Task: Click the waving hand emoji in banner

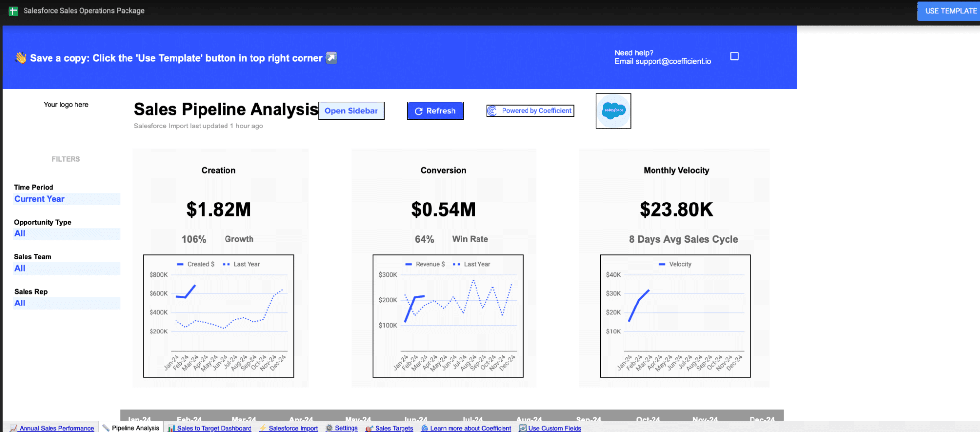Action: pos(21,58)
